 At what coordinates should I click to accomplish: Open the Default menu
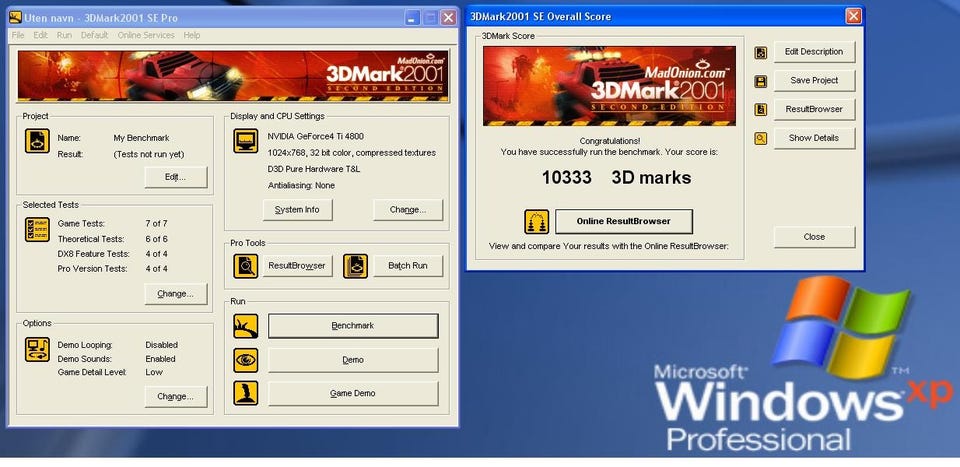pos(94,35)
